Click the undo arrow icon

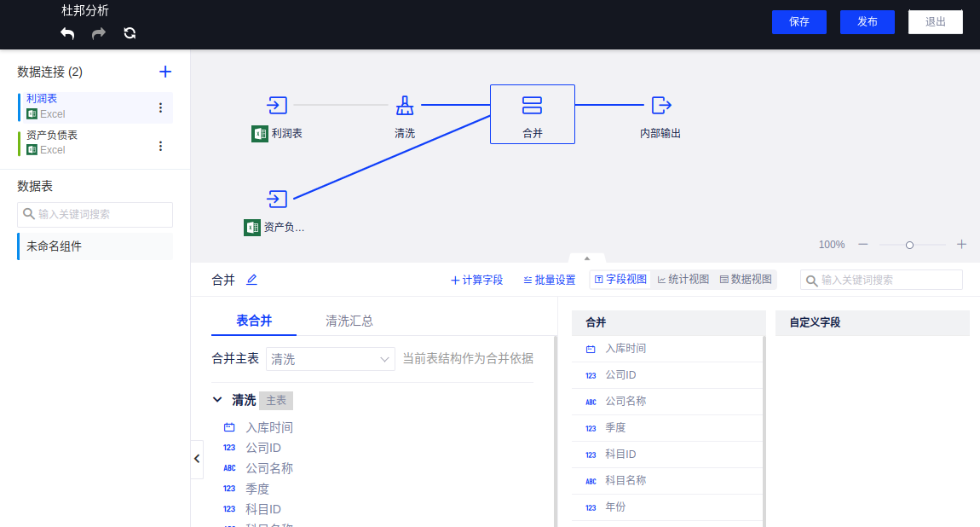pos(67,33)
